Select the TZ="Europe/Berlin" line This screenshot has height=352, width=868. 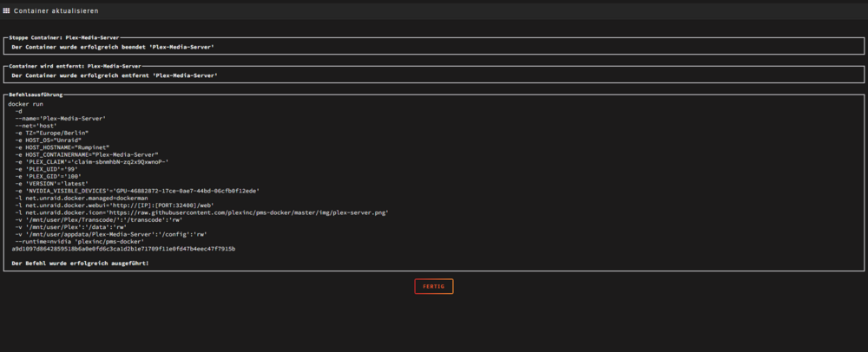52,133
